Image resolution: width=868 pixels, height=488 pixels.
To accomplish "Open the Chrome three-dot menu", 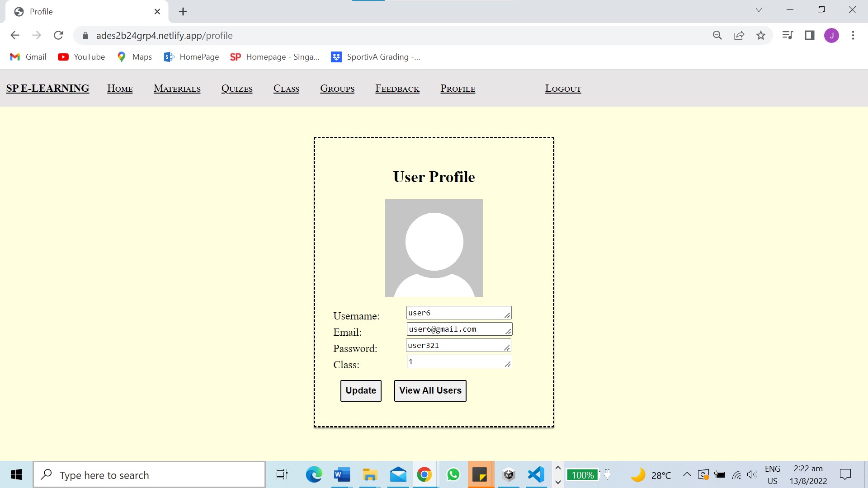I will point(853,35).
